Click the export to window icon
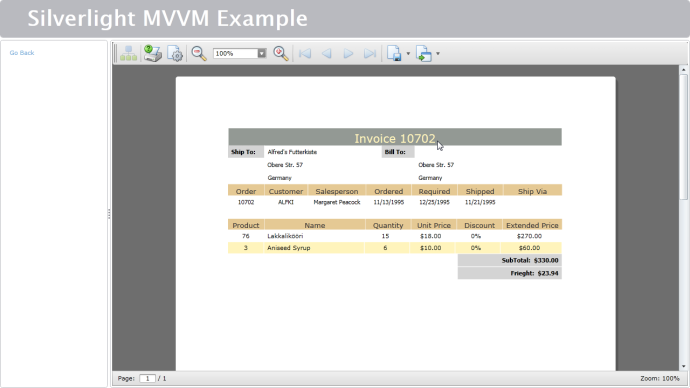The image size is (690, 388). click(424, 53)
